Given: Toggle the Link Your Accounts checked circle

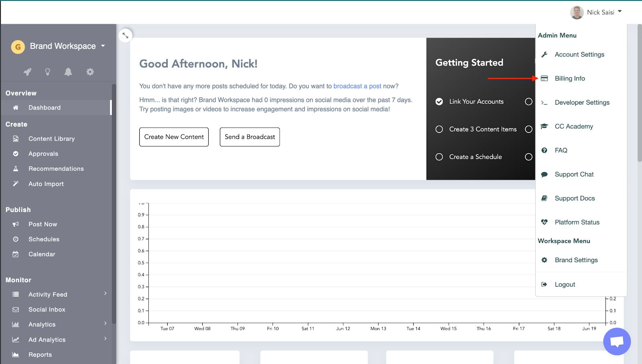Looking at the screenshot, I should 439,101.
